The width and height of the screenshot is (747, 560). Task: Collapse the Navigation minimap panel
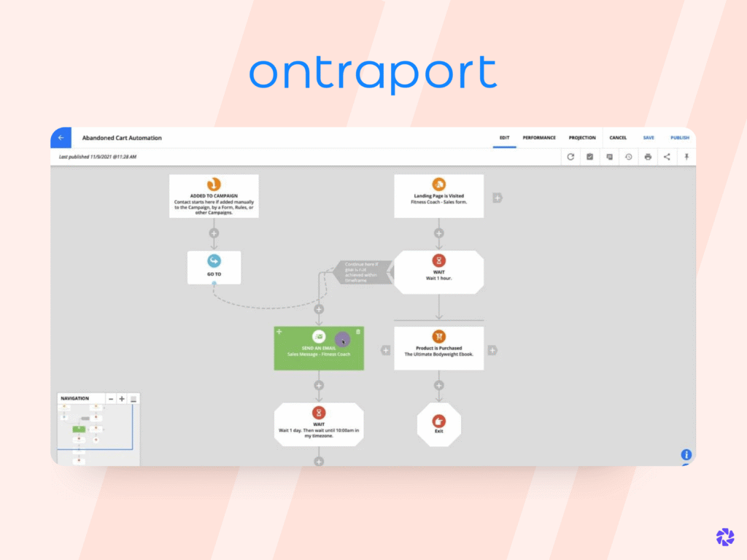133,398
